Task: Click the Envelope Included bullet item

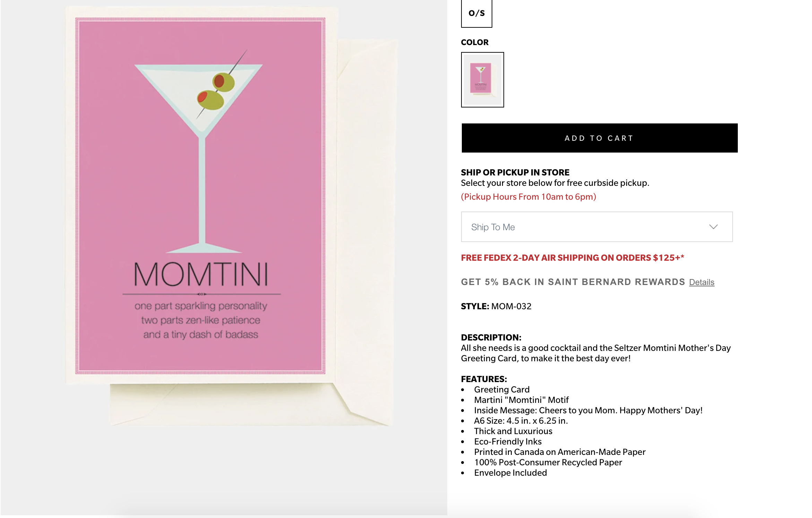Action: (x=510, y=473)
